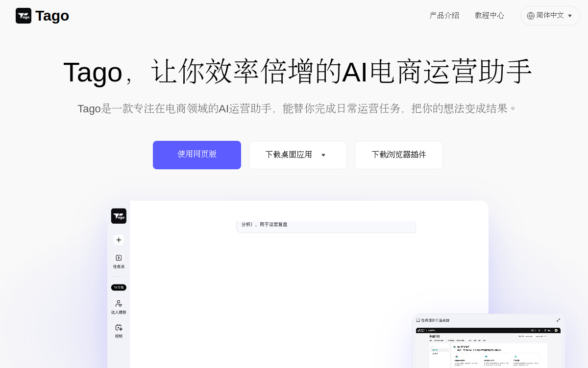Click the collapse icon on 任务流执行监视器 panel

(x=558, y=320)
